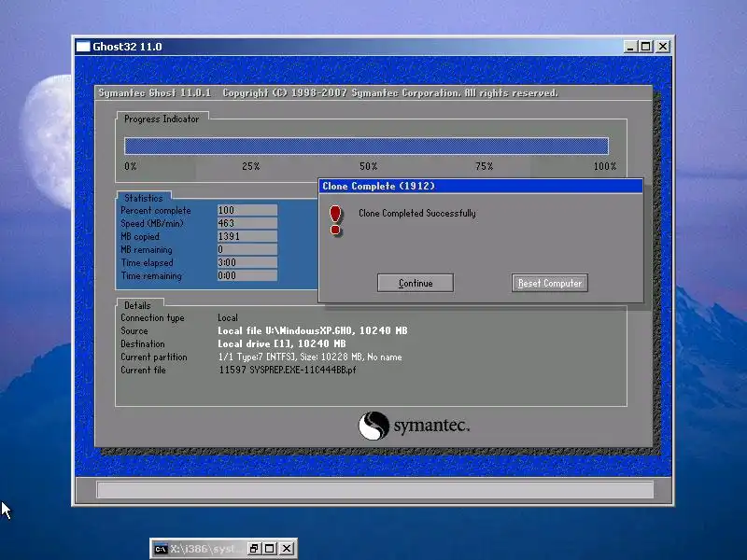This screenshot has height=560, width=747.
Task: Click the current partition text '1/1 Type:7 [NTFS]'
Action: 256,357
